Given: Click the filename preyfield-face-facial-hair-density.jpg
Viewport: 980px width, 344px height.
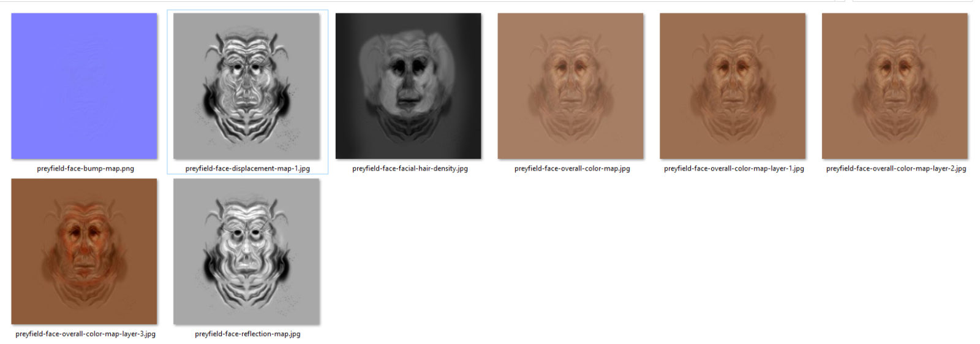Looking at the screenshot, I should click(x=410, y=169).
